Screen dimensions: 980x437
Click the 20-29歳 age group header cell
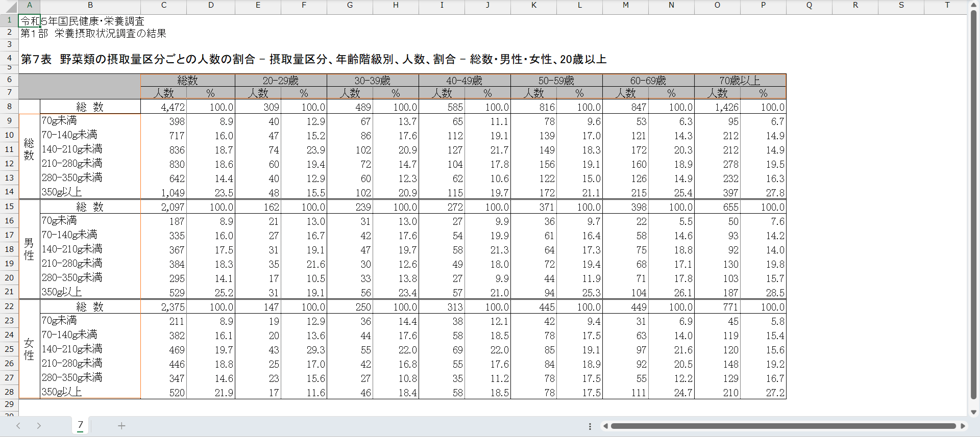tap(280, 80)
